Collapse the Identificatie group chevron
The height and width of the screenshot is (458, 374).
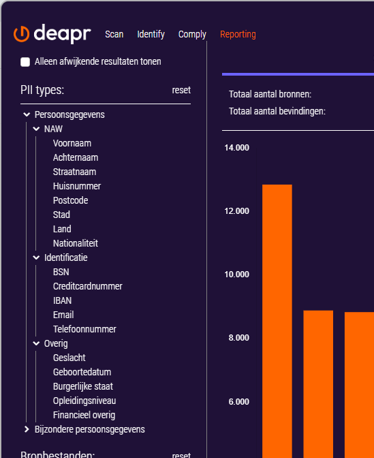click(x=36, y=258)
